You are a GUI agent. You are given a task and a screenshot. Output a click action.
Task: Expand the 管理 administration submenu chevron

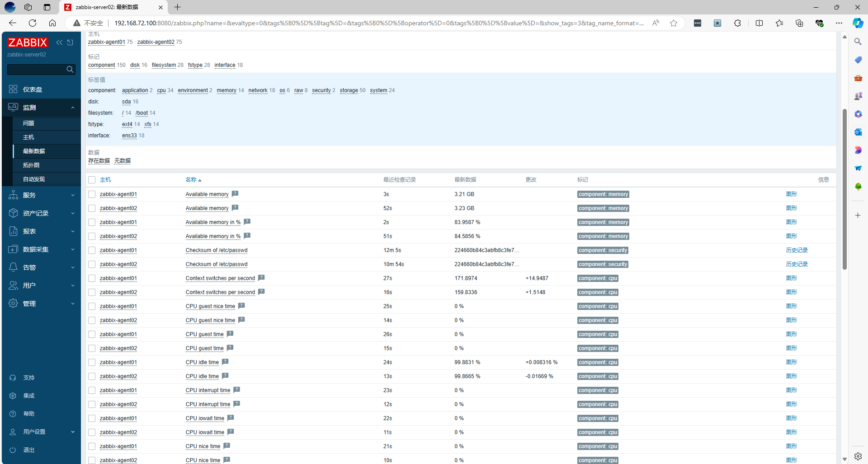click(x=72, y=303)
